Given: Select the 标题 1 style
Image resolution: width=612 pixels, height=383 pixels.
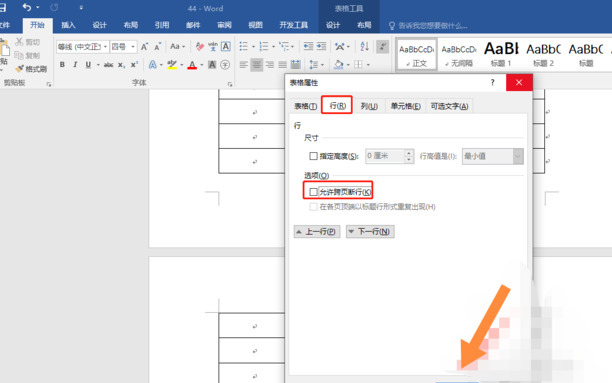Looking at the screenshot, I should click(501, 55).
